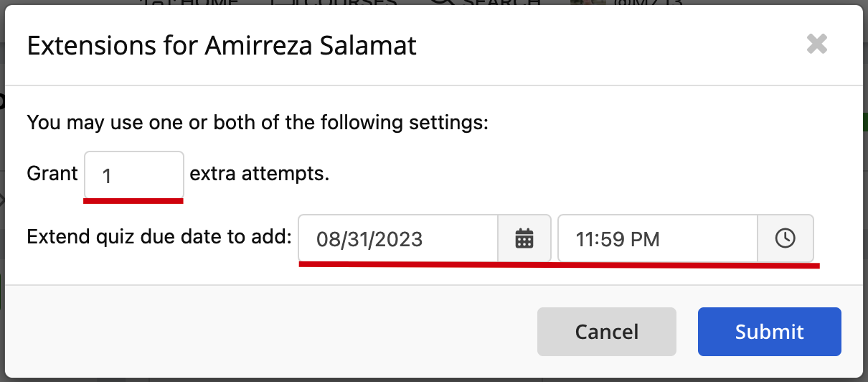Click the magnifier search icon

pyautogui.click(x=441, y=2)
